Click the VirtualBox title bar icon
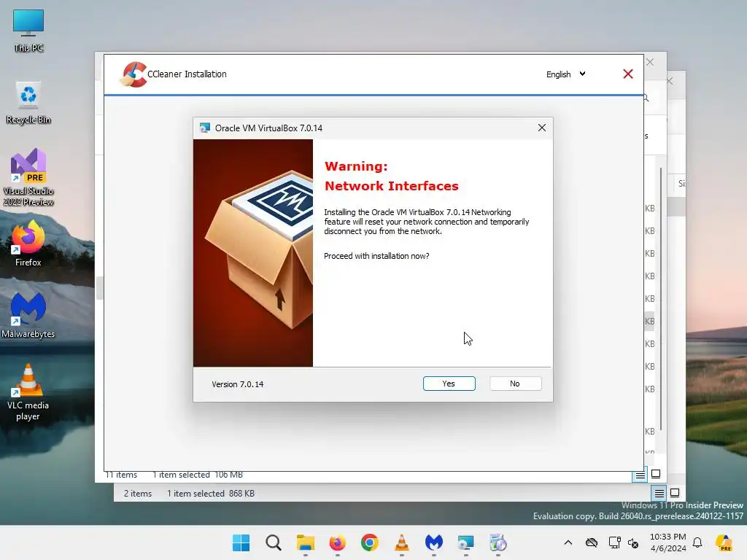 click(205, 128)
